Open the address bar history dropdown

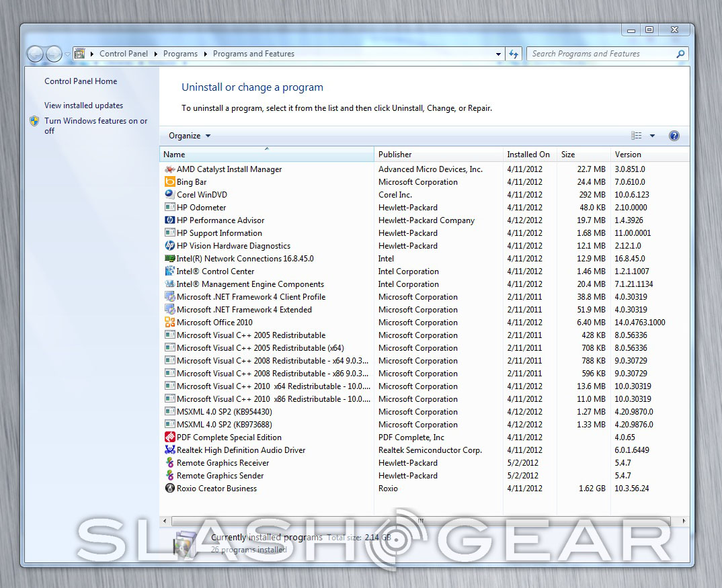[x=498, y=54]
